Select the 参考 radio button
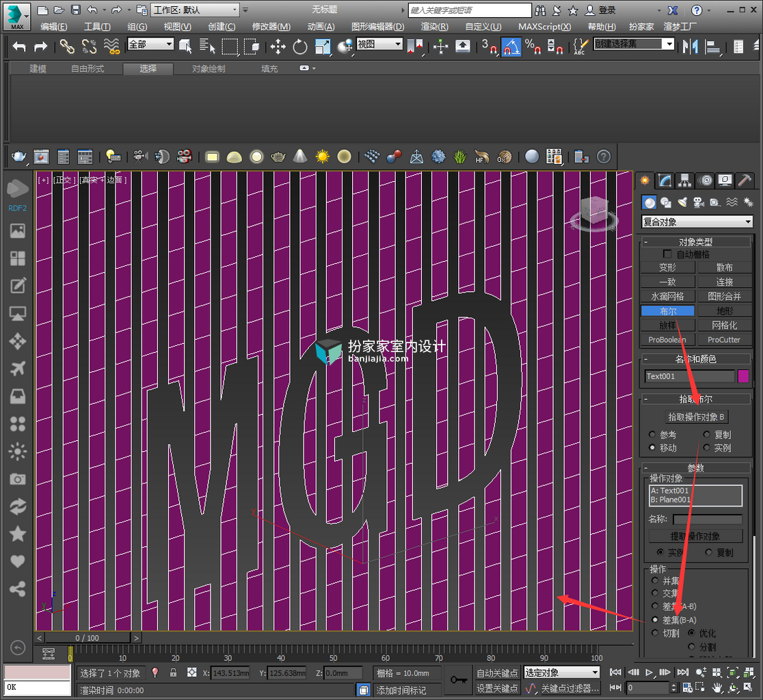This screenshot has width=763, height=700. click(x=652, y=434)
